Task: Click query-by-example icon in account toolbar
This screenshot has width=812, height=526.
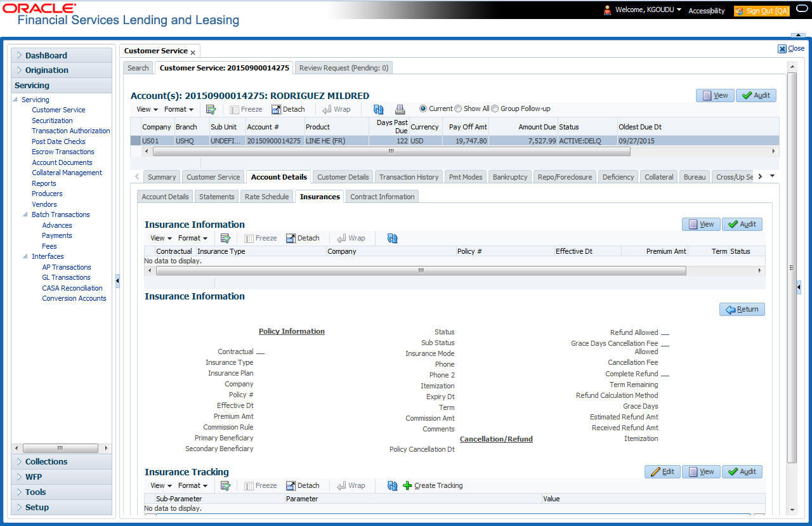Action: coord(211,109)
